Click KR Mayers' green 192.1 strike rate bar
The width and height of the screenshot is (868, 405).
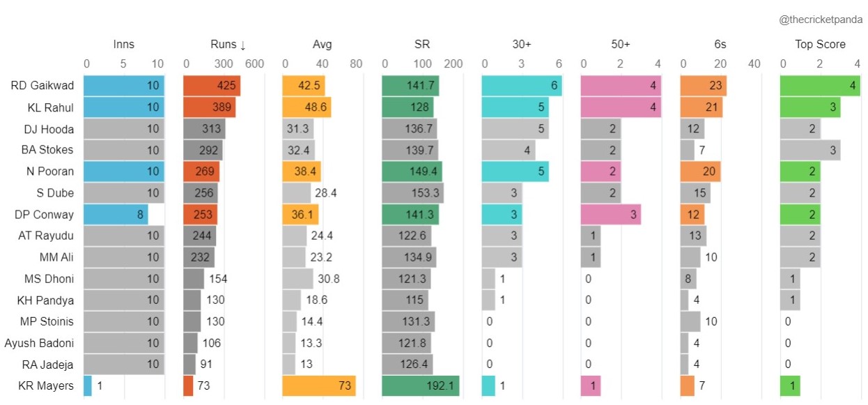[420, 385]
